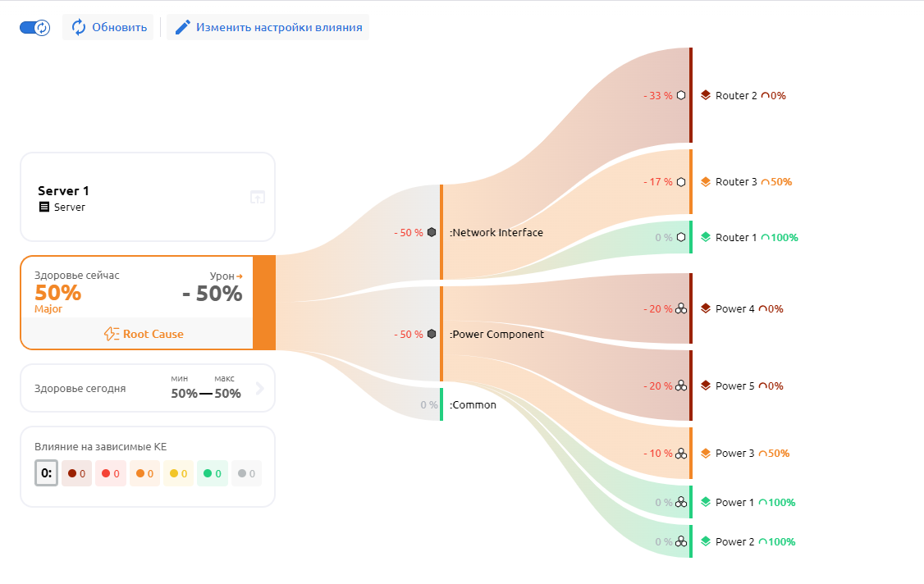Select the '0:' total impact counter

tap(46, 473)
